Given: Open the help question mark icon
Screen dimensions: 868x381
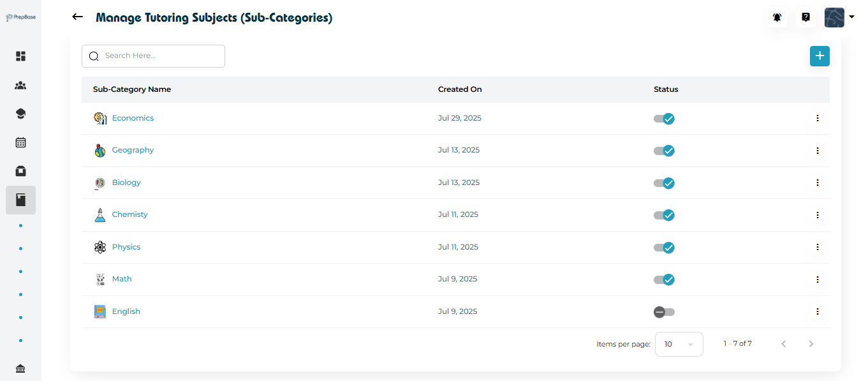Looking at the screenshot, I should click(x=805, y=18).
